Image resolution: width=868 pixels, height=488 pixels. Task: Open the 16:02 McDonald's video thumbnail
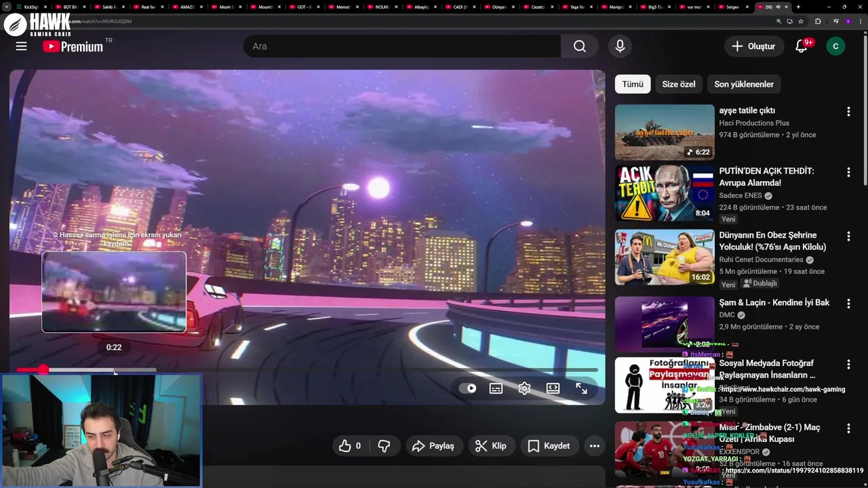[x=665, y=257]
